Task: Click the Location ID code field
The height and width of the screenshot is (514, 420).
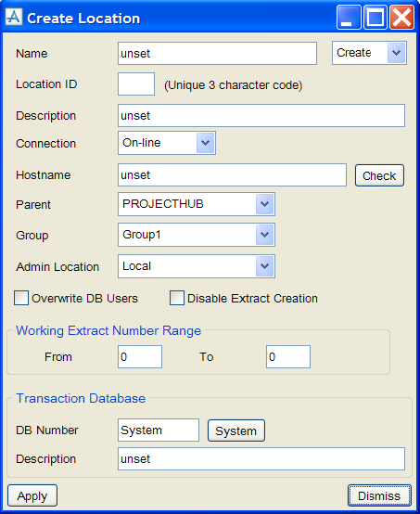Action: point(136,84)
